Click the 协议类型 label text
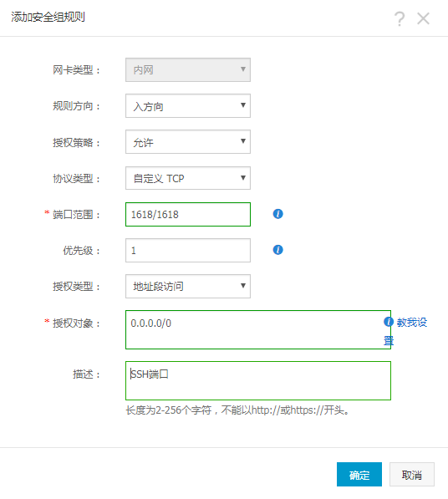 [76, 179]
